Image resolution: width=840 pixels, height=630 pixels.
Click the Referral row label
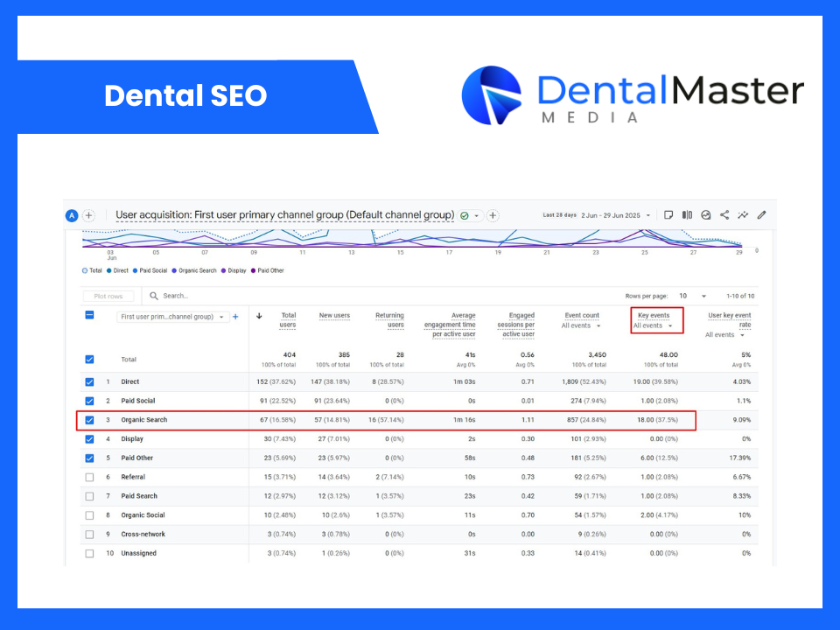(x=133, y=477)
